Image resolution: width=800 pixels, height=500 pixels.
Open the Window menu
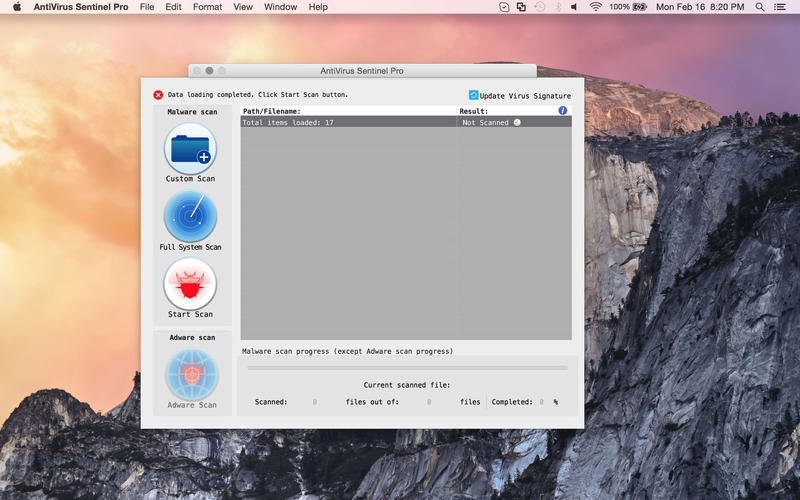coord(280,7)
